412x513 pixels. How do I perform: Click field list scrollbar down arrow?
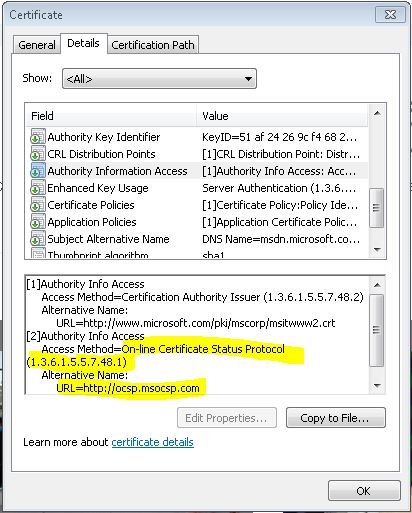(377, 249)
